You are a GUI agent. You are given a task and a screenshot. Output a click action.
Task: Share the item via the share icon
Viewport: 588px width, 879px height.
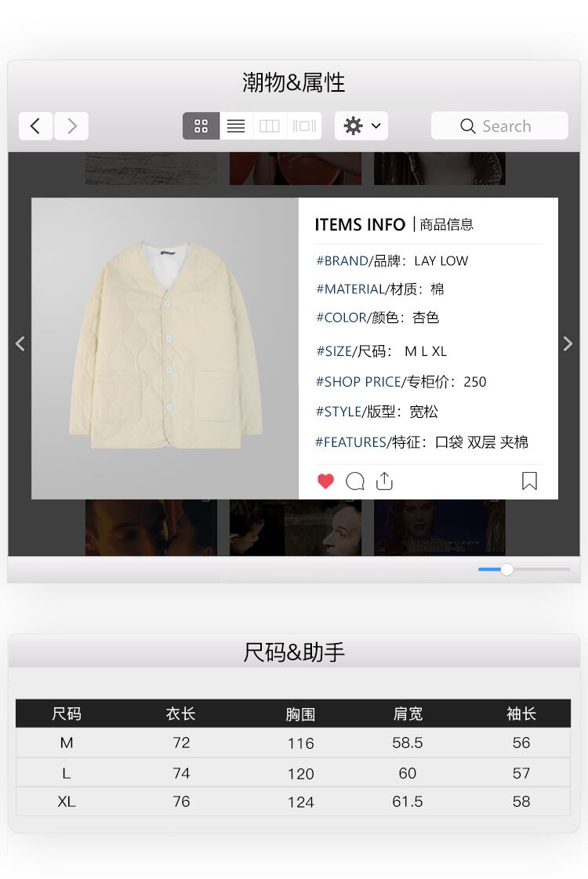pyautogui.click(x=384, y=481)
